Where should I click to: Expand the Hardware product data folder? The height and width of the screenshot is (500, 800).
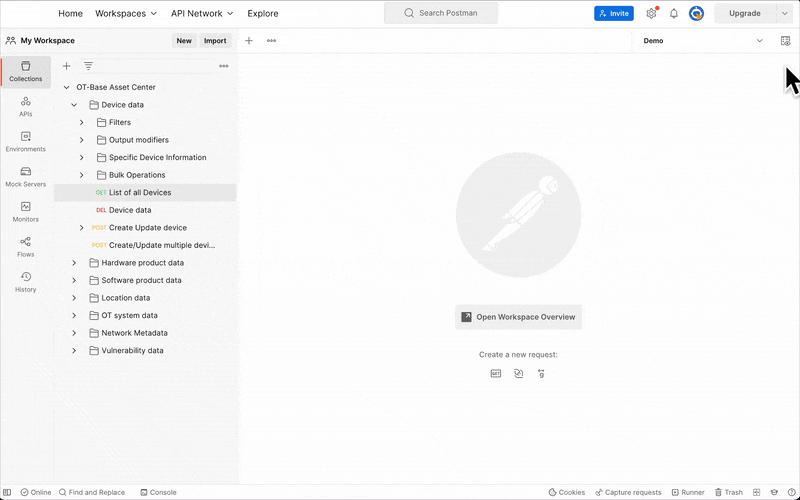click(74, 263)
